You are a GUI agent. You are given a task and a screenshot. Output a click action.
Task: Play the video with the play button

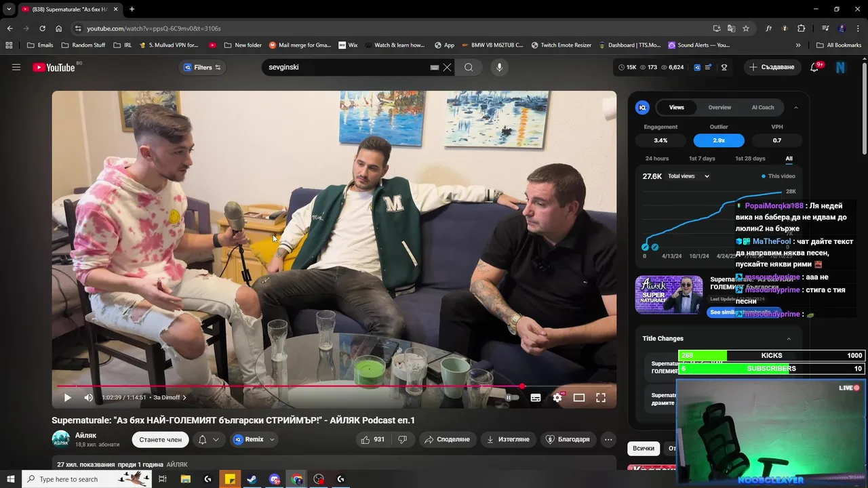[67, 398]
